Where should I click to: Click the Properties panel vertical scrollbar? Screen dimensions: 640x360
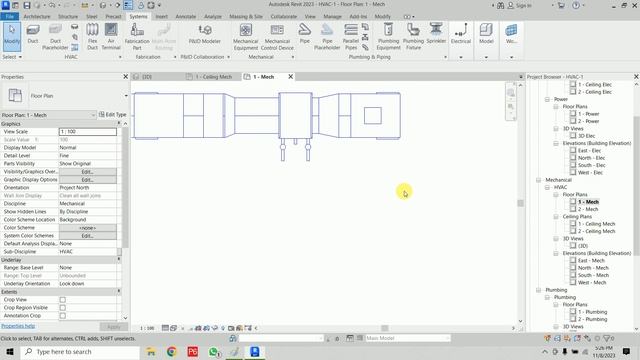click(125, 187)
